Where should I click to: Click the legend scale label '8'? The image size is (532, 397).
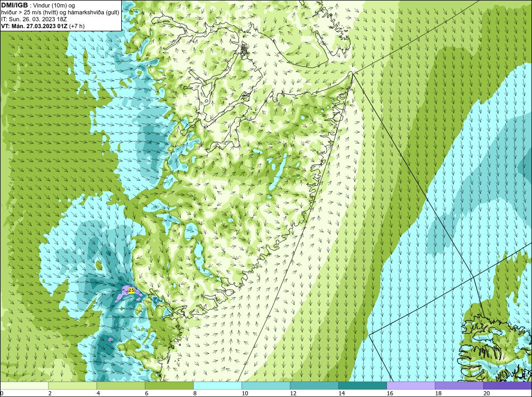(195, 393)
